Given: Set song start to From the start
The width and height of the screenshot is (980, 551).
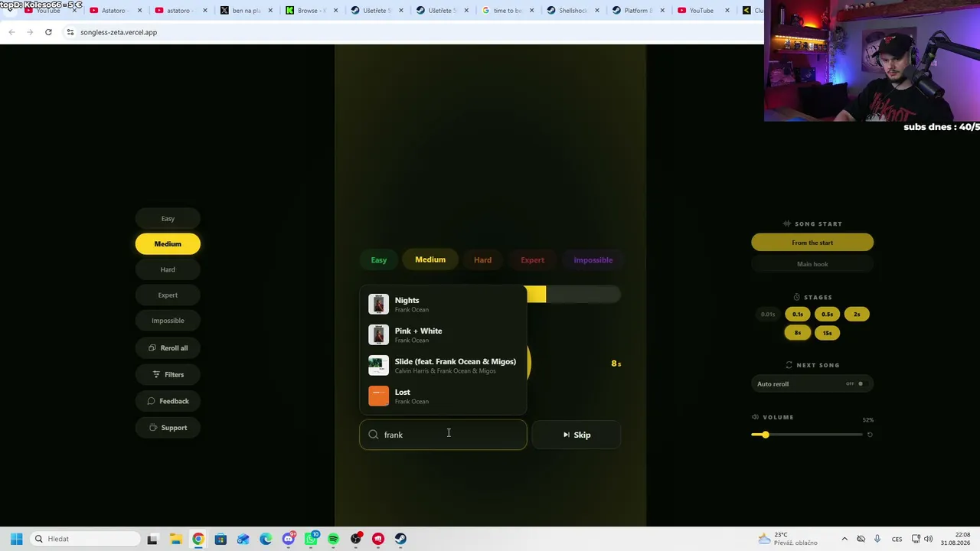Looking at the screenshot, I should click(812, 243).
